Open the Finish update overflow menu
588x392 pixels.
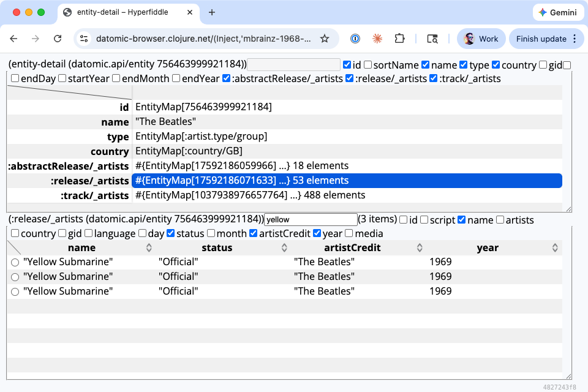pyautogui.click(x=573, y=38)
